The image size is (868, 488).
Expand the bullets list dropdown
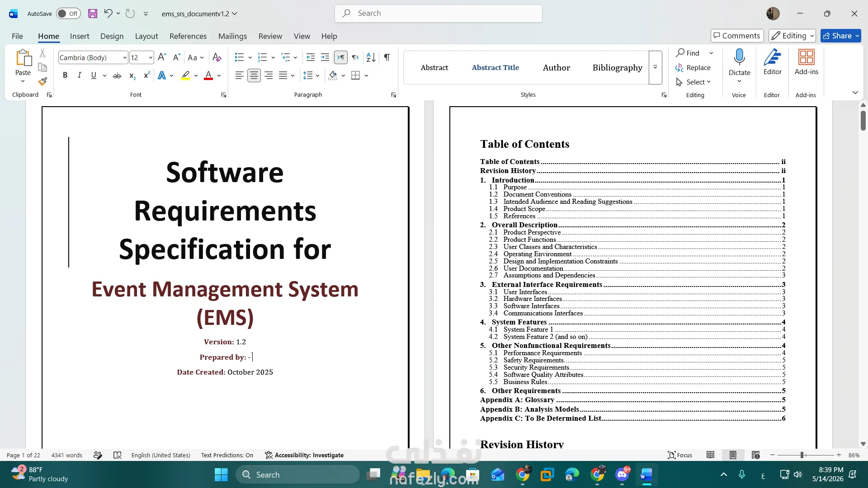250,57
